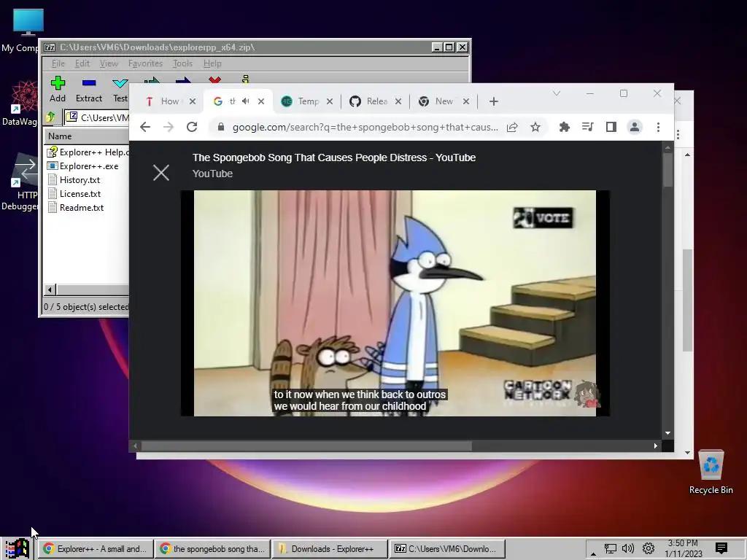Open the notification center icon
The height and width of the screenshot is (560, 747).
pyautogui.click(x=721, y=548)
